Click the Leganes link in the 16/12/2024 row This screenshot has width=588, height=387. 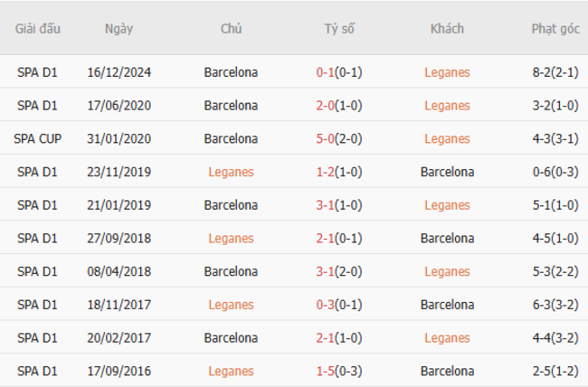[x=447, y=72]
